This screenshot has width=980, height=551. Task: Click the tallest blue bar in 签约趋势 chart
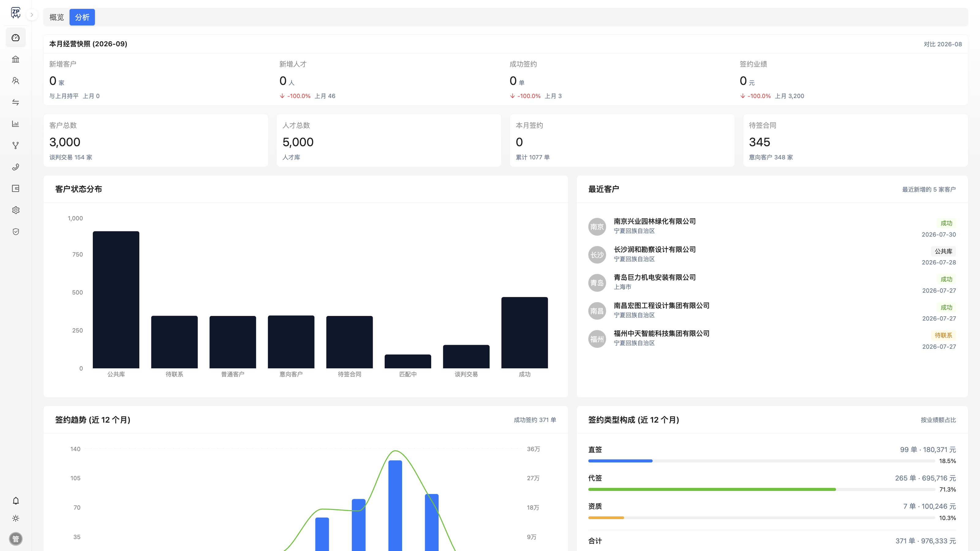point(395,505)
